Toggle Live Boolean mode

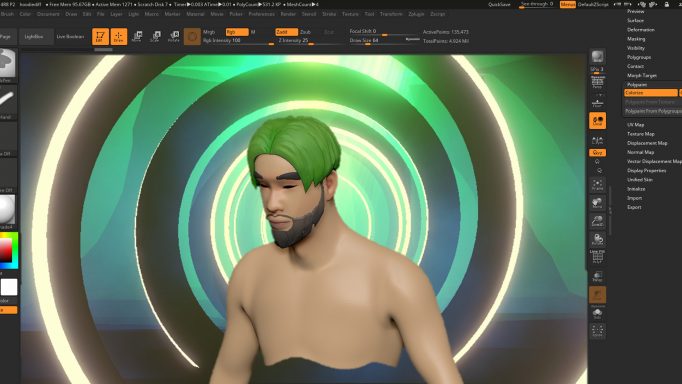pyautogui.click(x=70, y=37)
